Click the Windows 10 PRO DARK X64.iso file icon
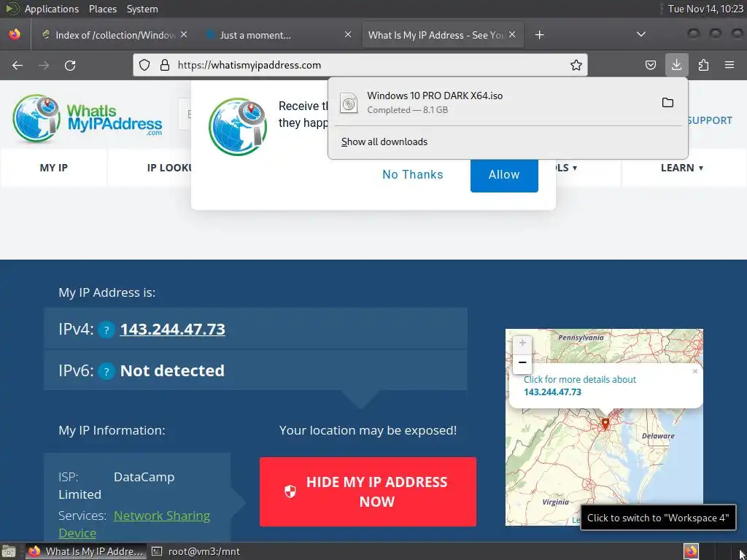Image resolution: width=747 pixels, height=560 pixels. 349,103
